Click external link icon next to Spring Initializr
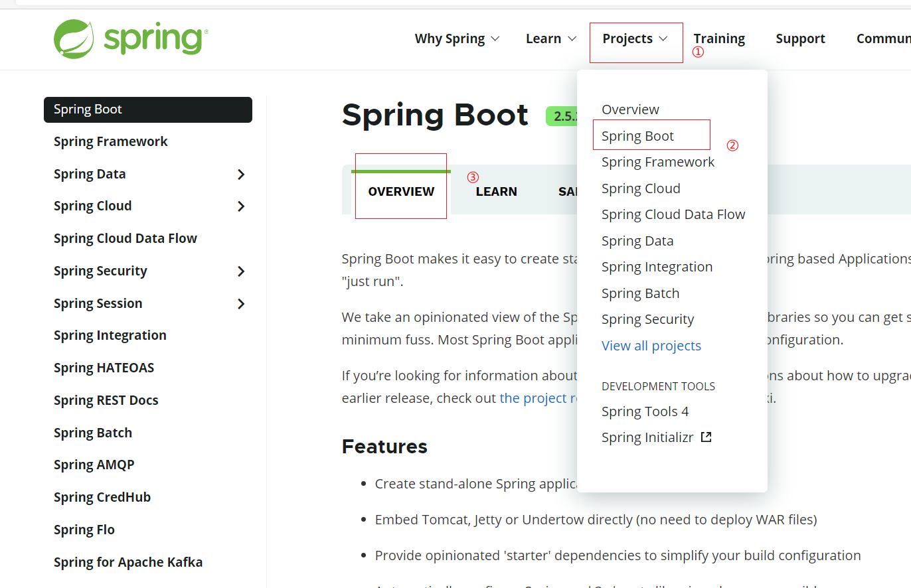Screen dimensions: 911x588 706,437
